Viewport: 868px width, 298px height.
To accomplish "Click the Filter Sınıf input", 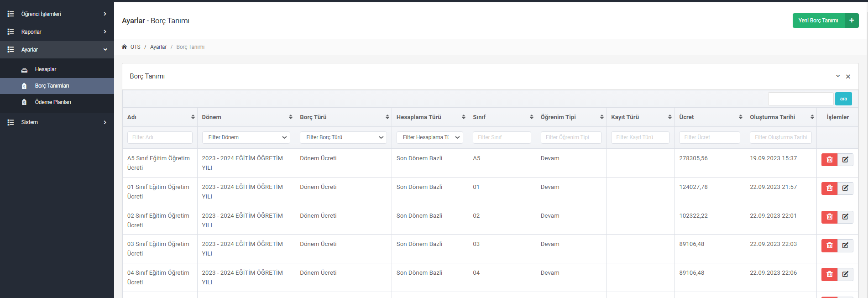I will tap(502, 137).
